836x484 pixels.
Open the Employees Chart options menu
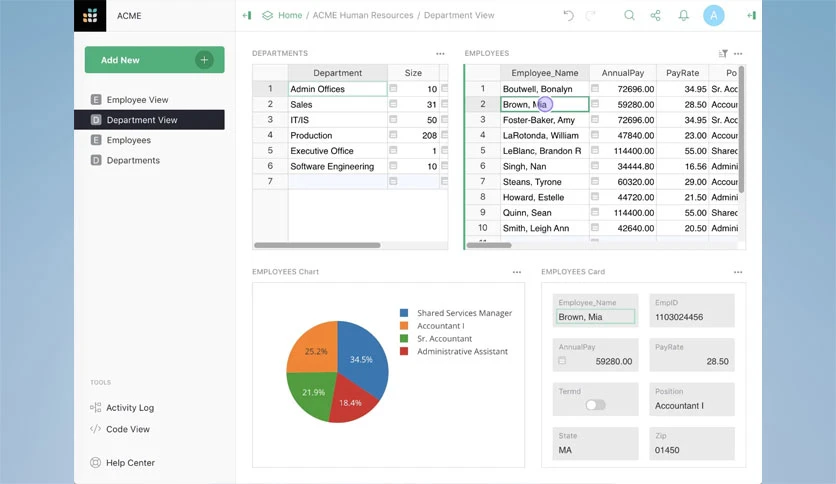pyautogui.click(x=517, y=272)
